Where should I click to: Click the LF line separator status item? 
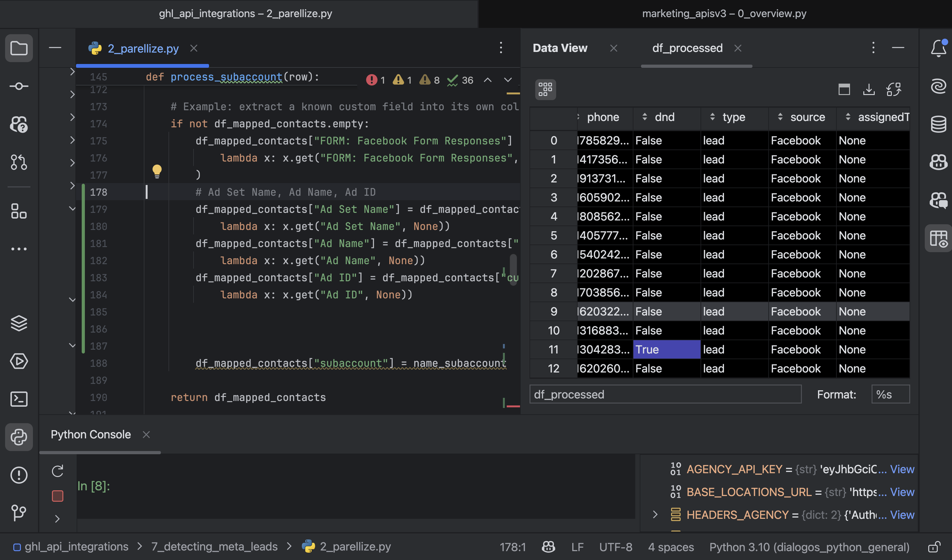pyautogui.click(x=577, y=547)
